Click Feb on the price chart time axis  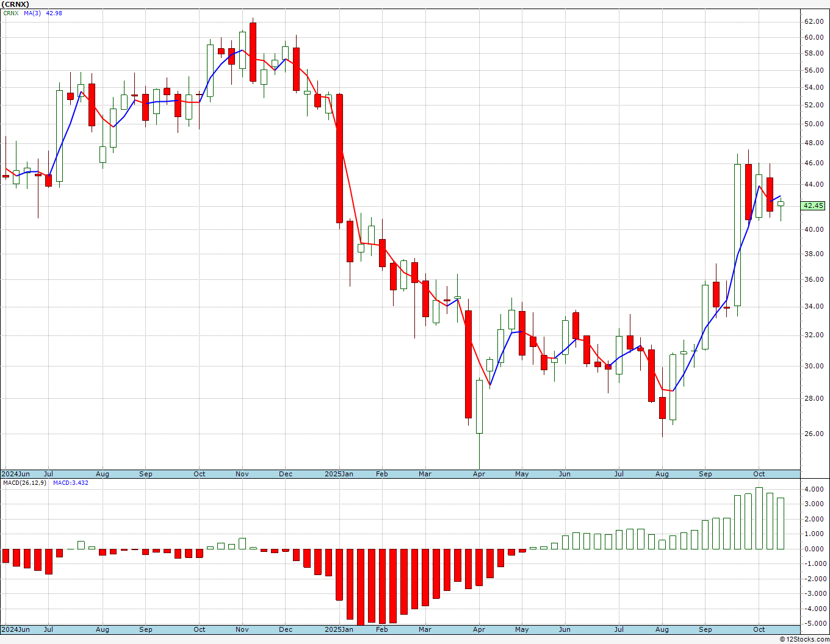point(382,474)
